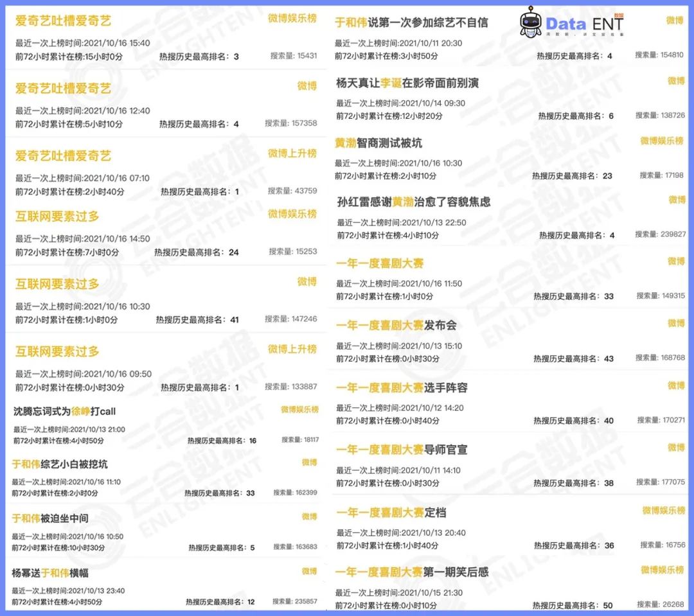Click the text 热搜历史最高排名: 12
The width and height of the screenshot is (694, 616).
pyautogui.click(x=220, y=602)
